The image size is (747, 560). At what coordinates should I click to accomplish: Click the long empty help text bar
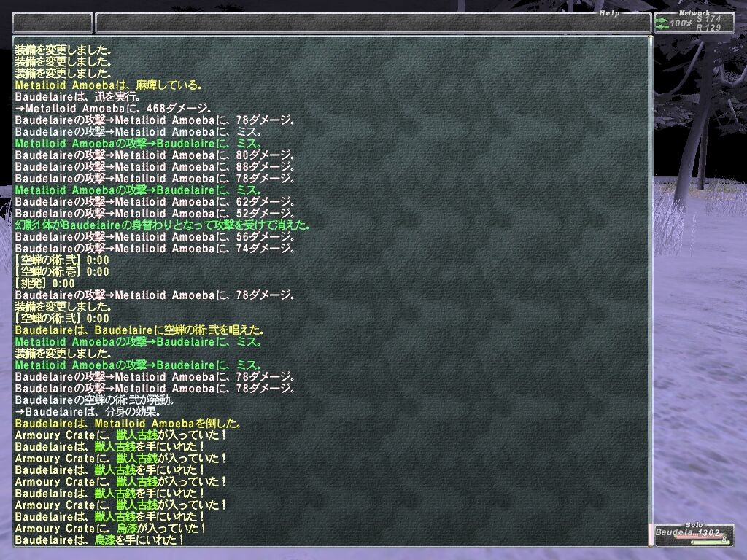click(x=372, y=23)
